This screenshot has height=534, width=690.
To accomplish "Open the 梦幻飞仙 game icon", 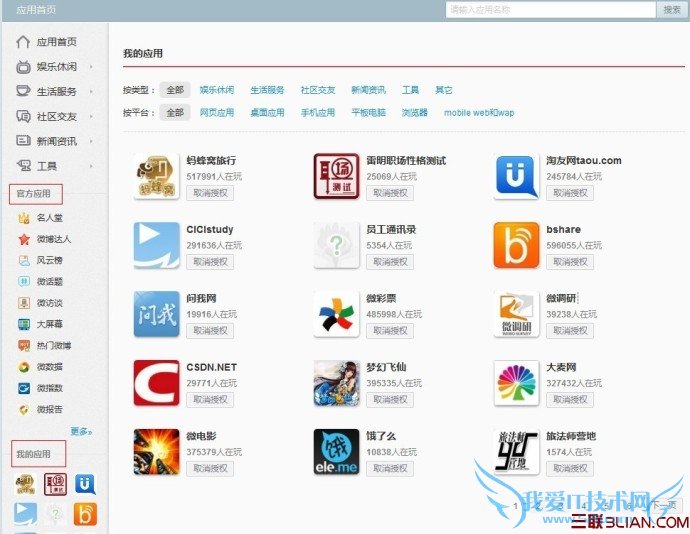I will pos(337,383).
